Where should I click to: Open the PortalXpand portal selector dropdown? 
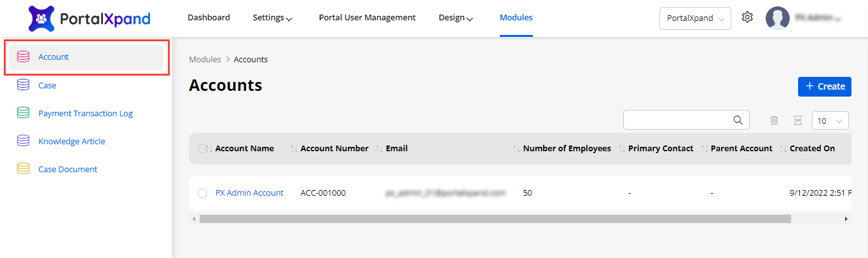coord(695,18)
